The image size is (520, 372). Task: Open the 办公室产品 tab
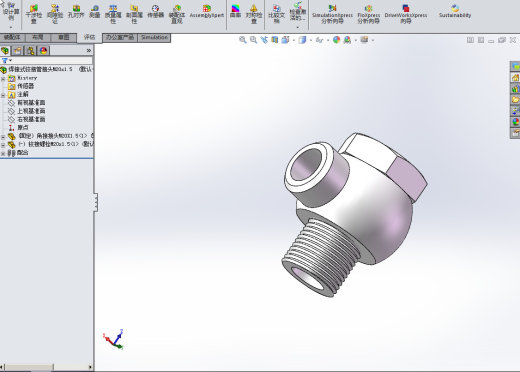(120, 37)
